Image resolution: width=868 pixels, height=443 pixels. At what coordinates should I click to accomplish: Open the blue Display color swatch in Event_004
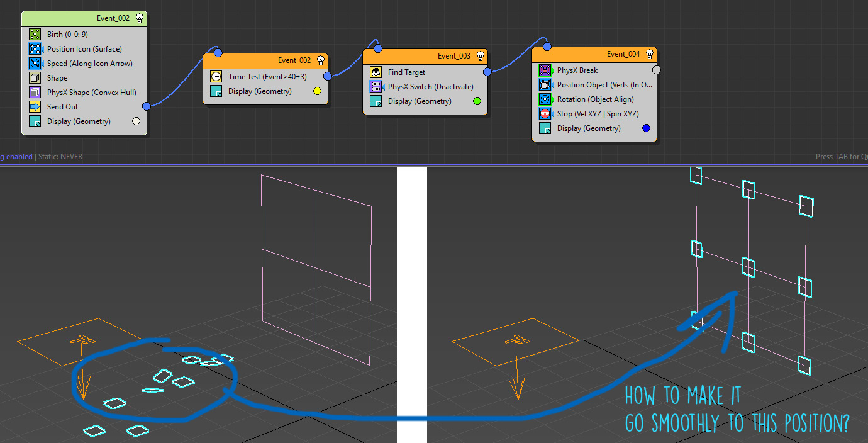[646, 128]
